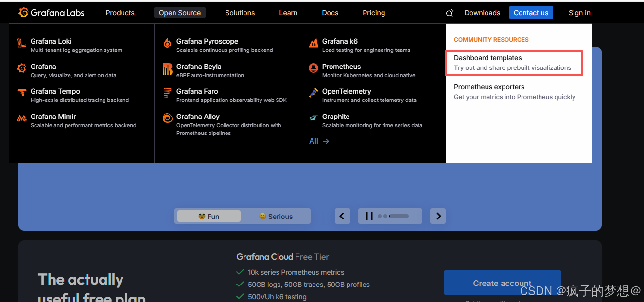
Task: Click 'Query, visualize, and alert on data' text
Action: pos(73,75)
